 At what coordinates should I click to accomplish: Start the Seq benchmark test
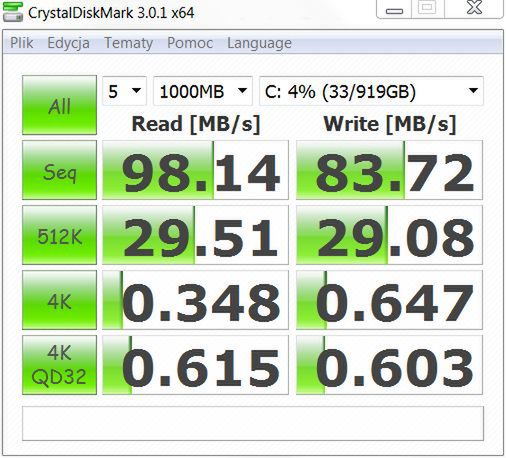pos(59,170)
